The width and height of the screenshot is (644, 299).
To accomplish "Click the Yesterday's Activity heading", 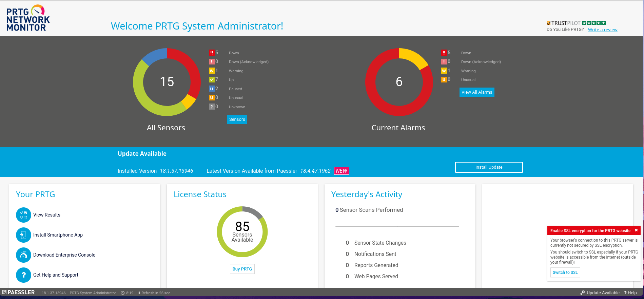I will coord(367,194).
